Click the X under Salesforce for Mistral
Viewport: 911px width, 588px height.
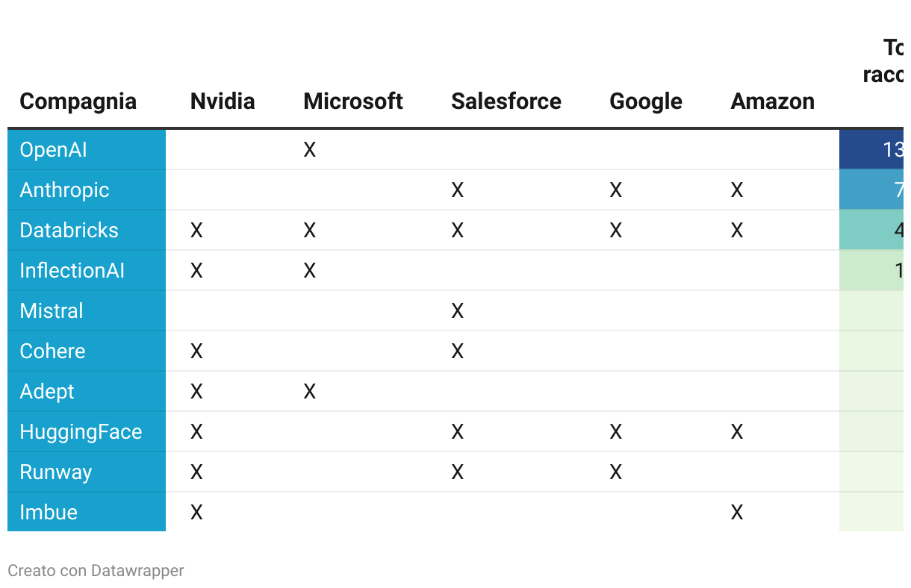458,311
